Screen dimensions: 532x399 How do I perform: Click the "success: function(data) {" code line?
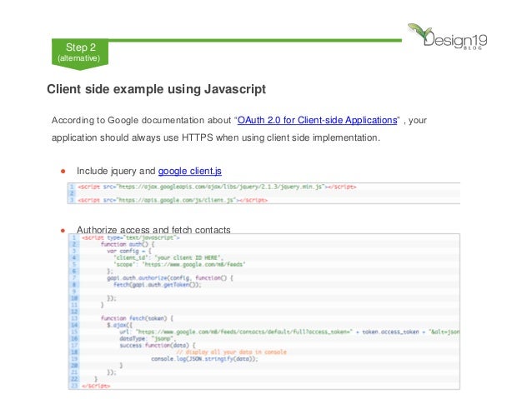click(158, 346)
